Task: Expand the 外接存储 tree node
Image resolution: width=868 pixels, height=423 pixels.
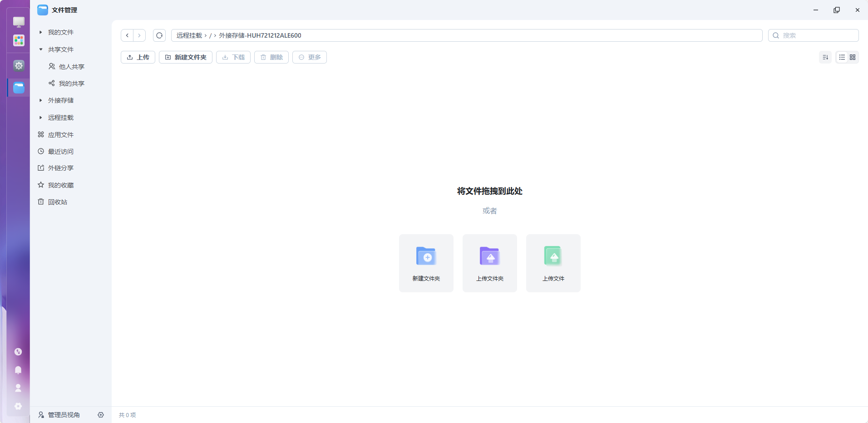Action: click(x=40, y=100)
